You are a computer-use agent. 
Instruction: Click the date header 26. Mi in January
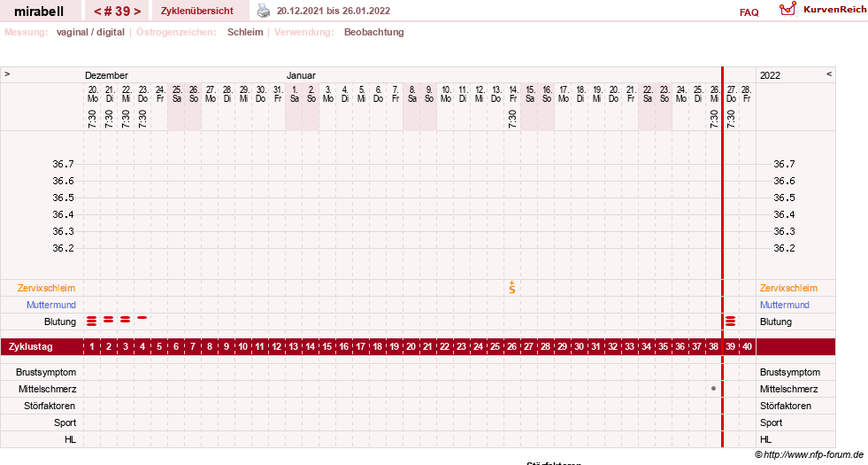click(x=715, y=94)
